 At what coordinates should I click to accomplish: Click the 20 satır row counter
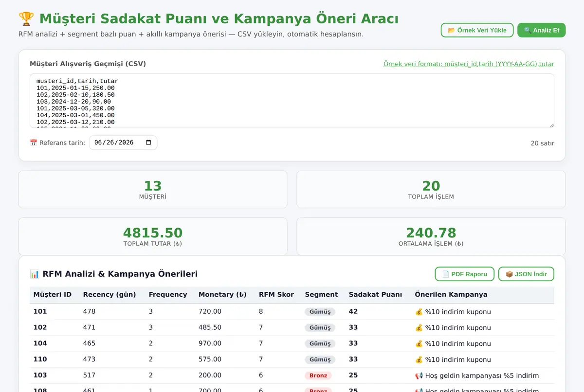(x=542, y=143)
